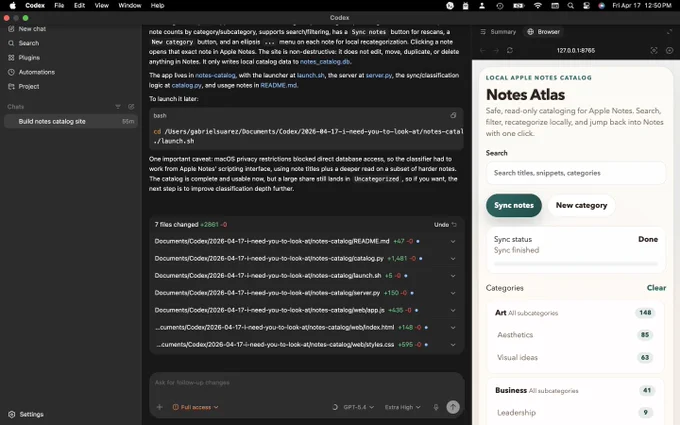Expand web/index.html file diff

[x=453, y=327]
